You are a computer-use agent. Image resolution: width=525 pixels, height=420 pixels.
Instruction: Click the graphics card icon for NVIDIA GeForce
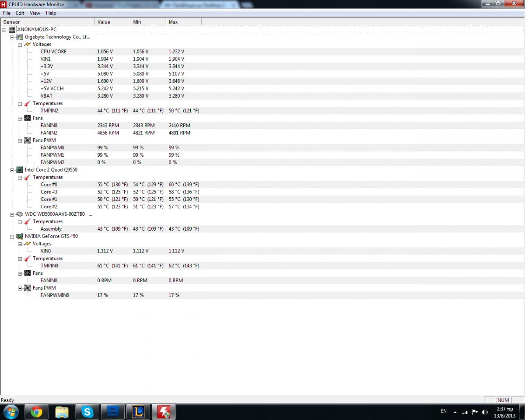point(20,236)
